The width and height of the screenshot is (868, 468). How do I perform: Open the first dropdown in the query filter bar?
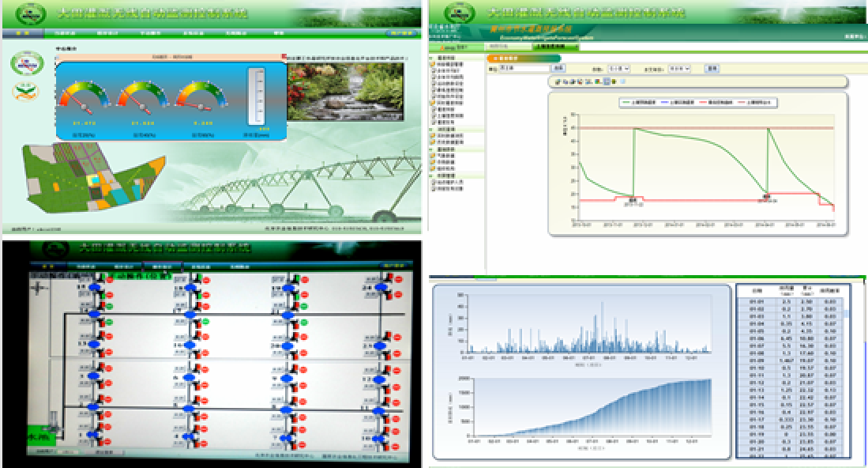click(619, 69)
